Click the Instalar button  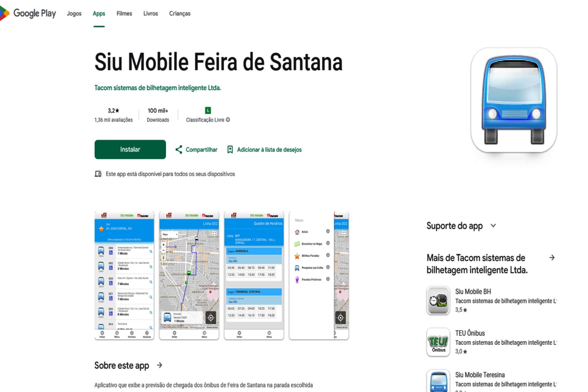[x=130, y=149]
